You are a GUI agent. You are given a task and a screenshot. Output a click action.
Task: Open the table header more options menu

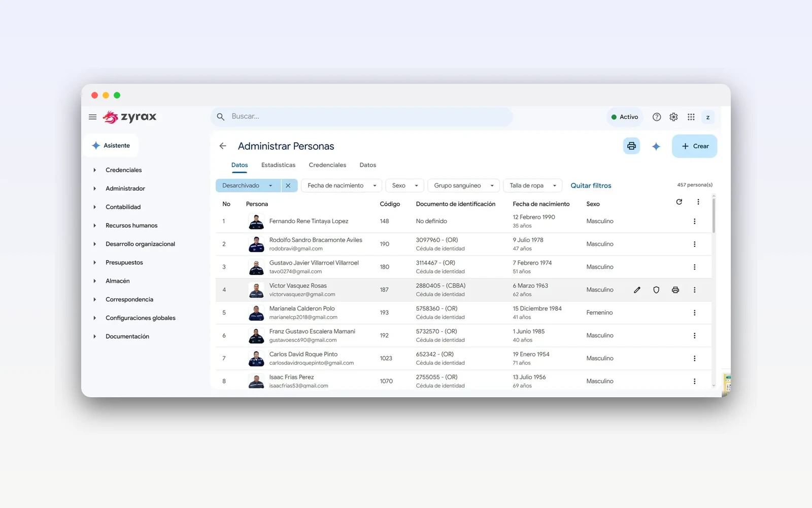pyautogui.click(x=698, y=202)
